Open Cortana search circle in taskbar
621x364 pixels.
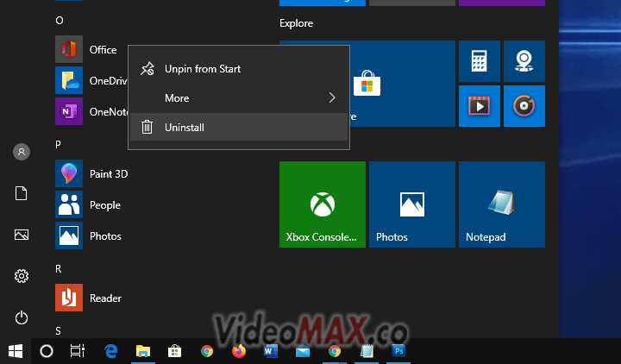47,351
